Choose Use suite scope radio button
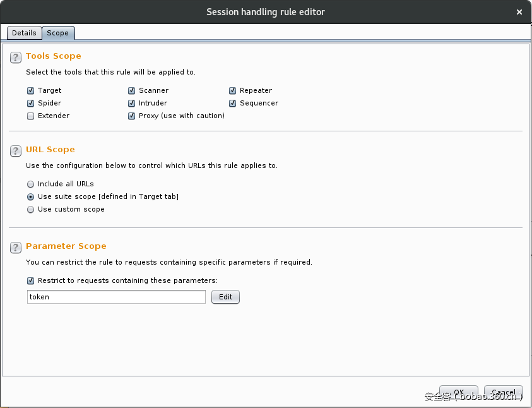Screen dimensions: 532x408 coord(31,197)
